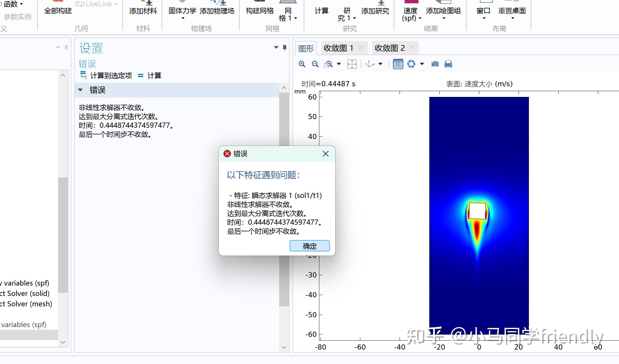Select the Zoom Out icon in graphics toolbar
The image size is (619, 364).
tap(315, 64)
